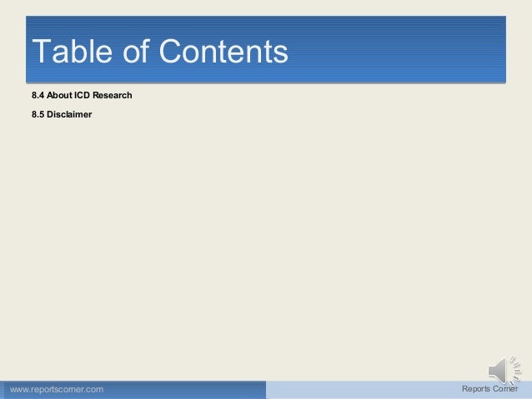Screen dimensions: 532x399
Task: Select the "8.4 About ICD Research" entry
Action: click(x=82, y=95)
